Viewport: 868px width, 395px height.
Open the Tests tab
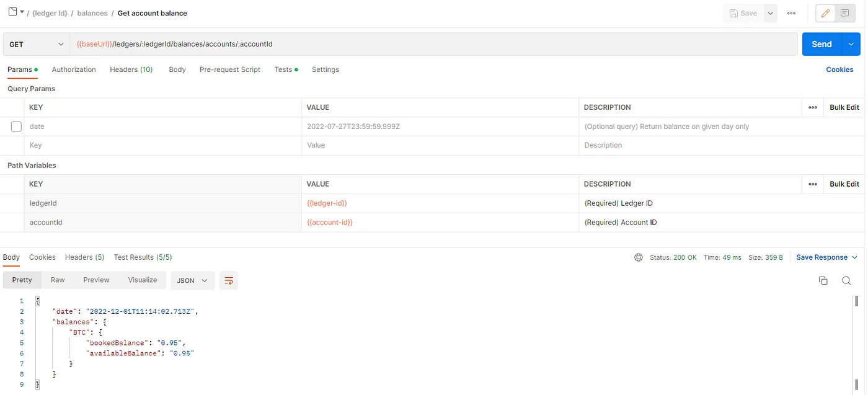[x=286, y=69]
